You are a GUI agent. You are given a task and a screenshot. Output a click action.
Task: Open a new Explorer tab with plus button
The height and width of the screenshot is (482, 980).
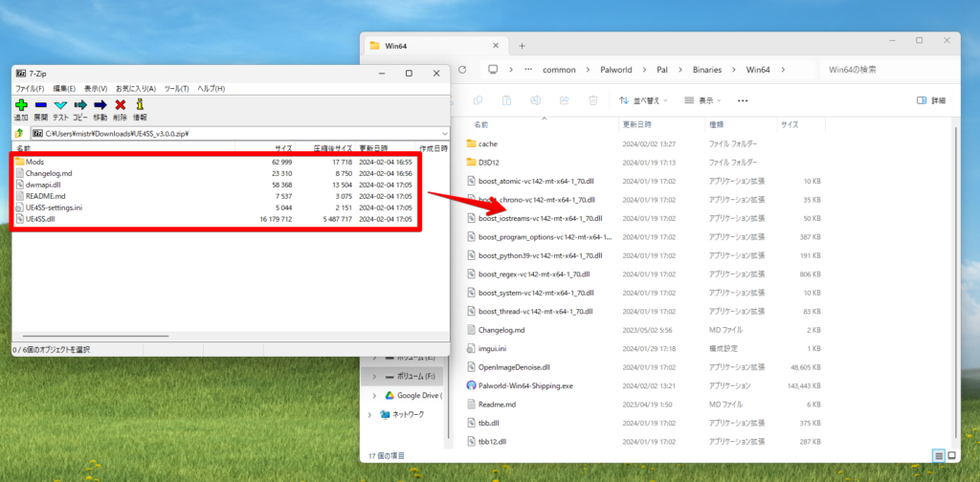click(x=522, y=46)
